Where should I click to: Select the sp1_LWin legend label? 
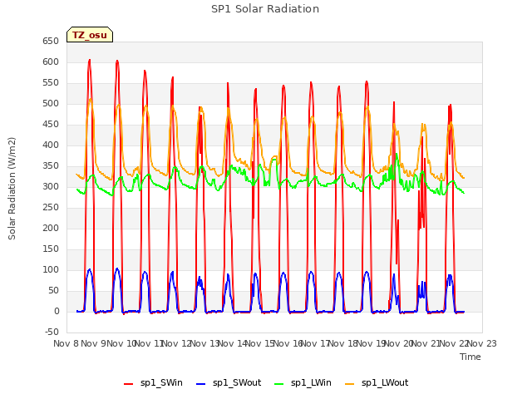coord(311,382)
